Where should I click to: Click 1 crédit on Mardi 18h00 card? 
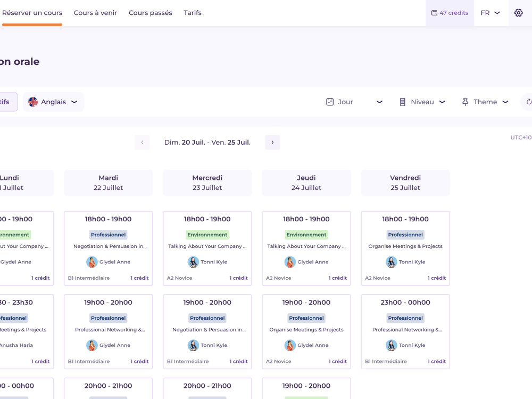point(139,278)
